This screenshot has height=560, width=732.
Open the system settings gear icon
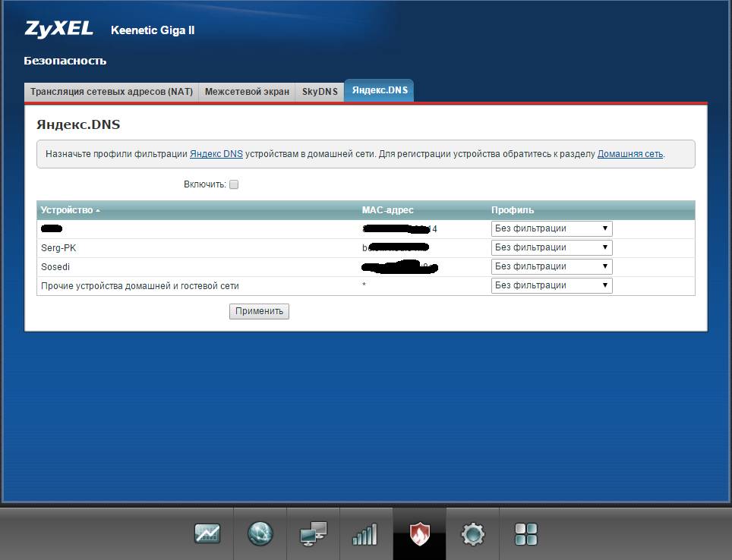(x=472, y=534)
